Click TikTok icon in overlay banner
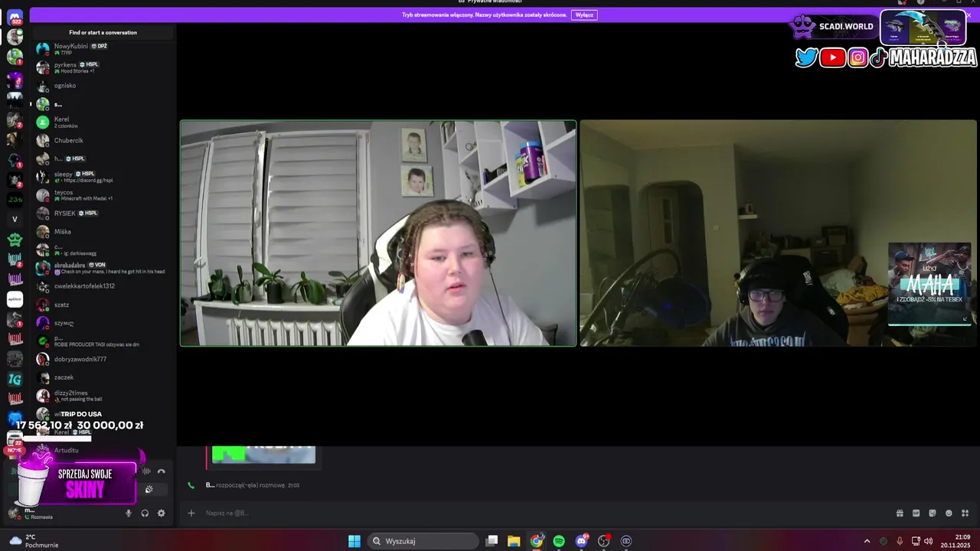This screenshot has width=980, height=551. [878, 57]
